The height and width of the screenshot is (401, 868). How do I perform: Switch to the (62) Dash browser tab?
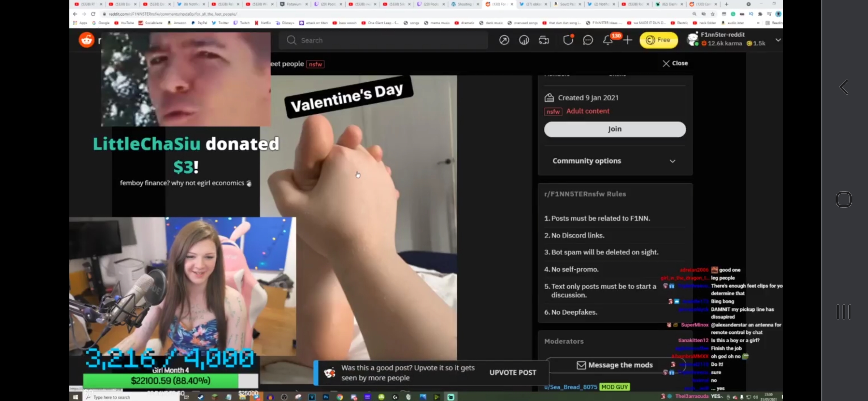(x=670, y=4)
